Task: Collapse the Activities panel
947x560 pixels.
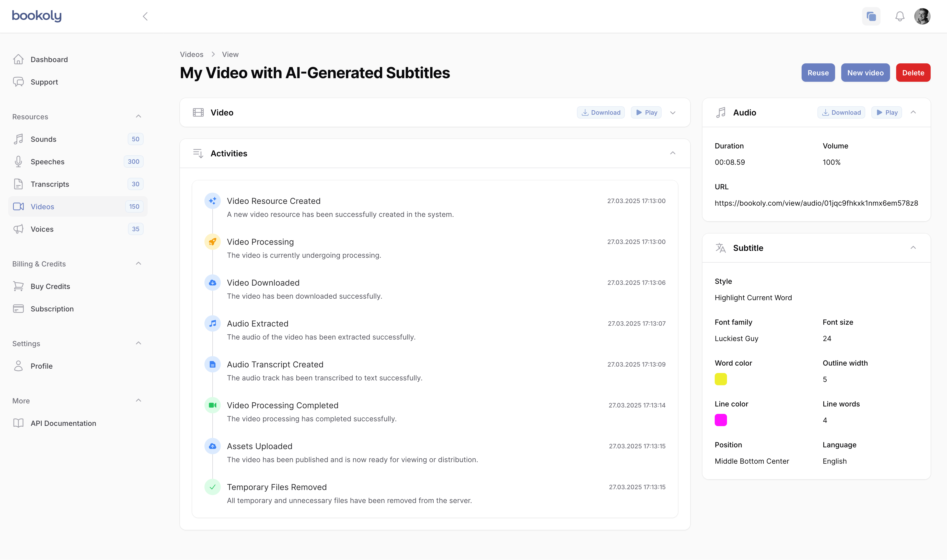Action: click(x=673, y=153)
